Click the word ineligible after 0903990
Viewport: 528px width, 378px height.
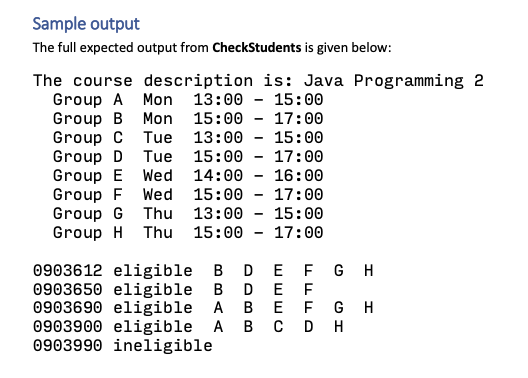[163, 346]
